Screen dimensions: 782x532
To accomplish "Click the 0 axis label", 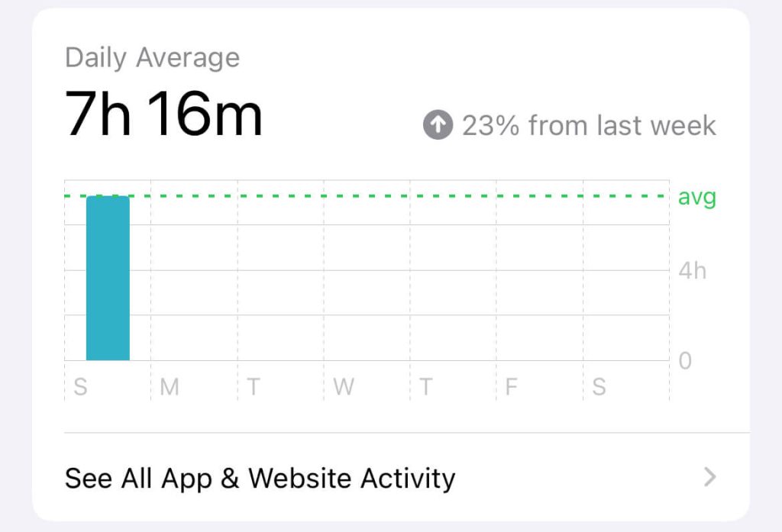I will (x=685, y=361).
